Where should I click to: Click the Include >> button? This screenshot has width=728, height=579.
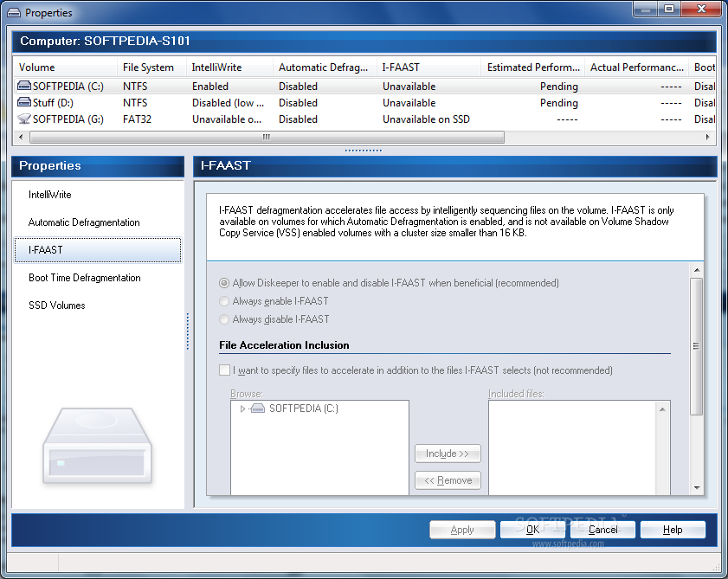click(x=448, y=454)
